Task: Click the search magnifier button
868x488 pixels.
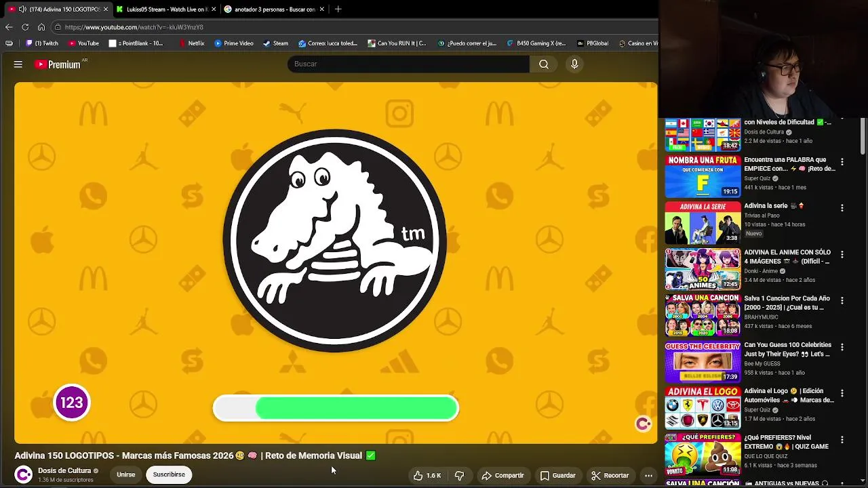Action: [544, 64]
